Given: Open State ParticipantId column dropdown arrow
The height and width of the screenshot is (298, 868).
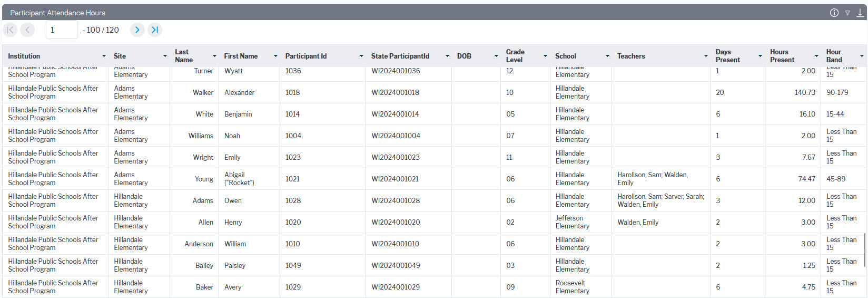Looking at the screenshot, I should coord(447,56).
